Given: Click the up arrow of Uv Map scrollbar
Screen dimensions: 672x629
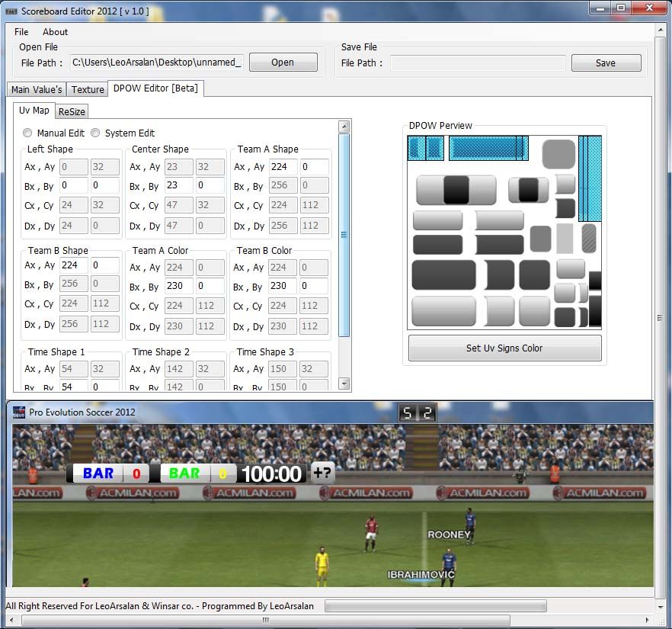Looking at the screenshot, I should [x=344, y=127].
